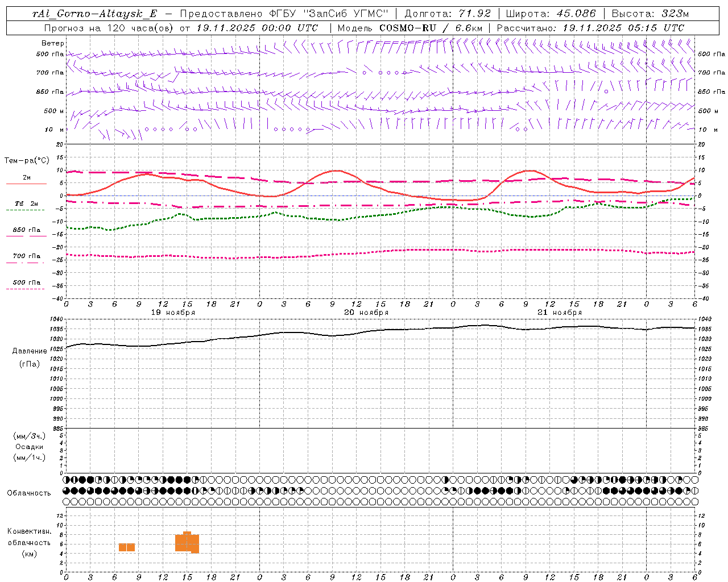Click the Долгота: 71.92 longitude field
Viewport: 728px width, 582px height.
pyautogui.click(x=447, y=14)
